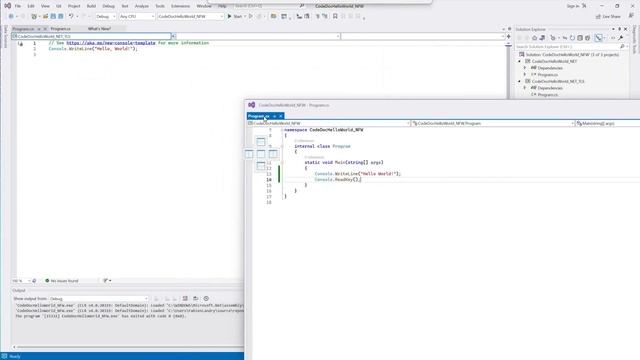
Task: Open the File menu
Action: pyautogui.click(x=18, y=6)
